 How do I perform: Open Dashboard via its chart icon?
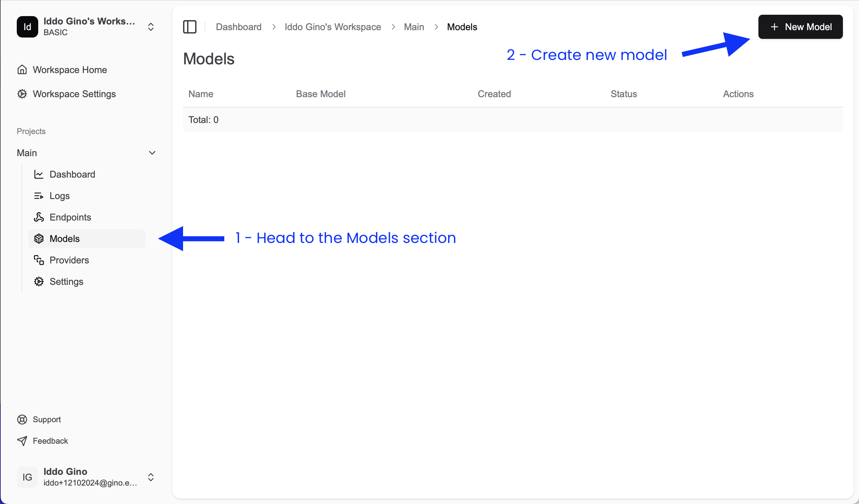(39, 174)
